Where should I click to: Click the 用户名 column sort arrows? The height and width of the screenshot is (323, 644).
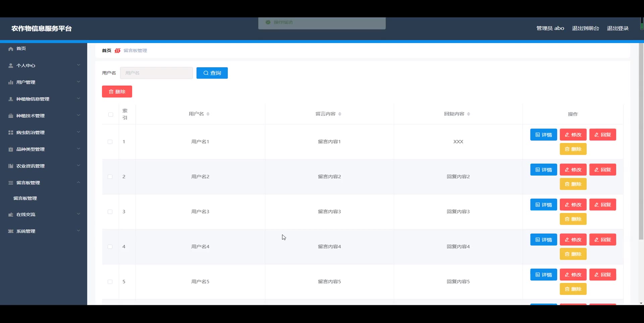pos(208,114)
